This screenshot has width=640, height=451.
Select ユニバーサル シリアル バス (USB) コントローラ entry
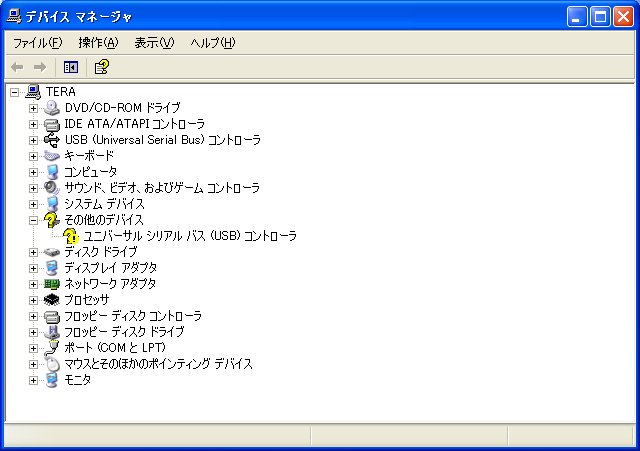[x=190, y=236]
